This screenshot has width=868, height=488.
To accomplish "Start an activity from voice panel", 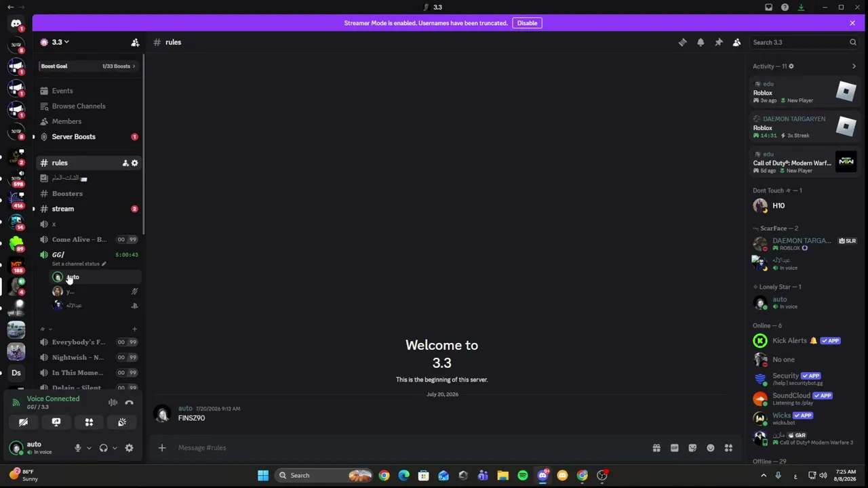I will pyautogui.click(x=89, y=422).
